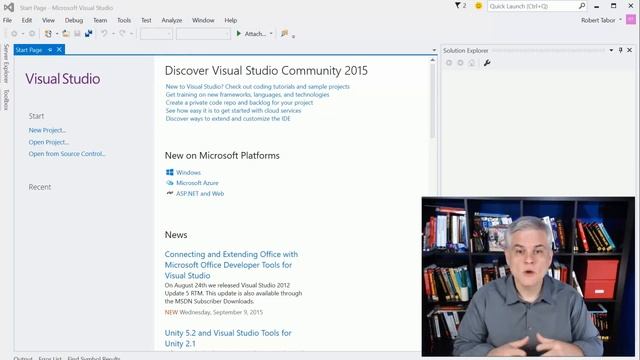Open Solution Explorer window position dropdown
Screen dimensions: 640x360
611,50
